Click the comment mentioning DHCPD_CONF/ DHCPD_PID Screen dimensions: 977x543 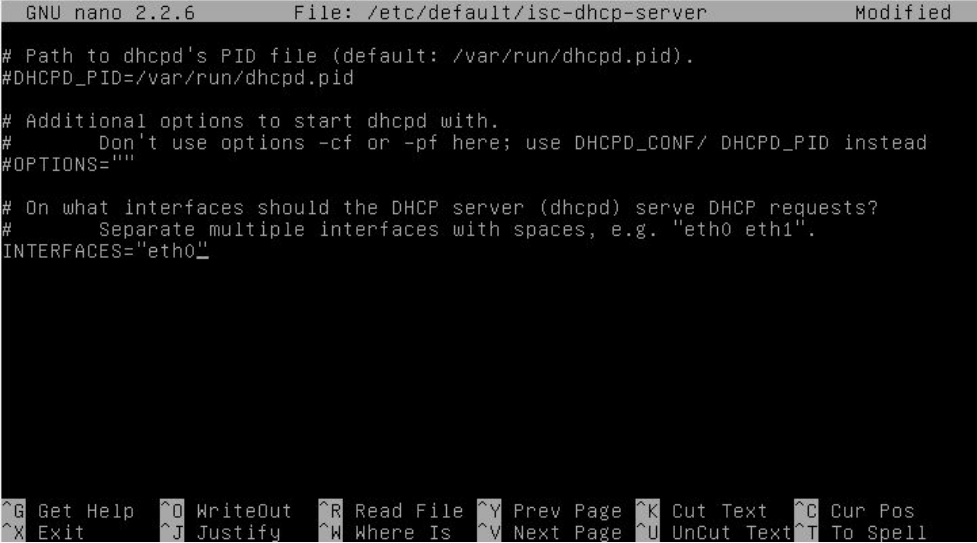(x=464, y=143)
